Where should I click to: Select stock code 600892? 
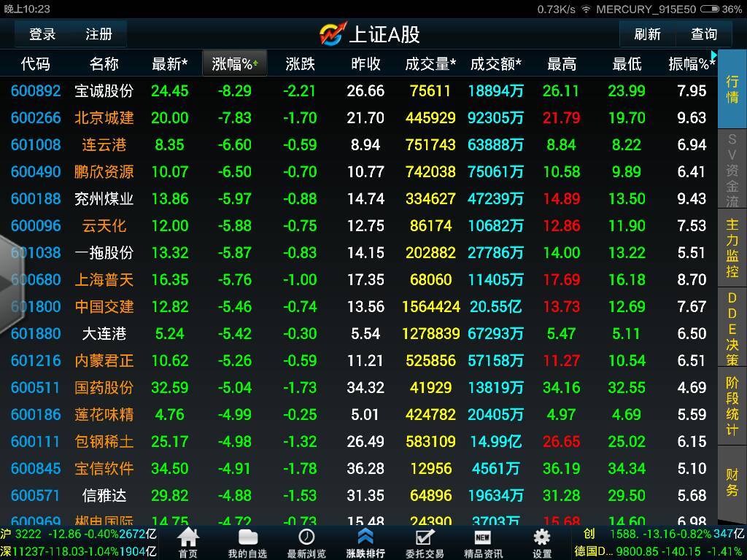coord(36,90)
